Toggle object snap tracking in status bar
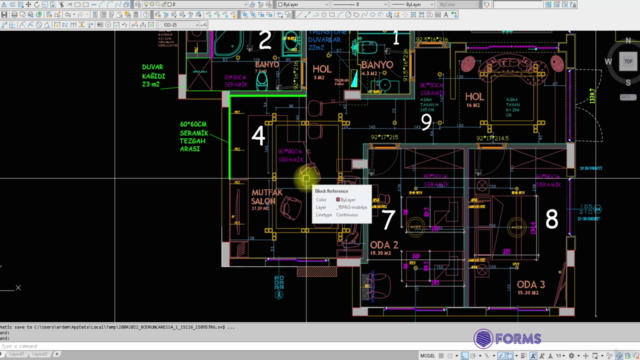Viewport: 640px width, 360px height. point(502,356)
